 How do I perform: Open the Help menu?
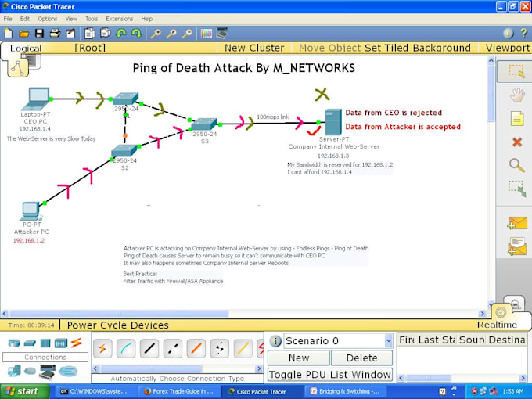pyautogui.click(x=146, y=19)
